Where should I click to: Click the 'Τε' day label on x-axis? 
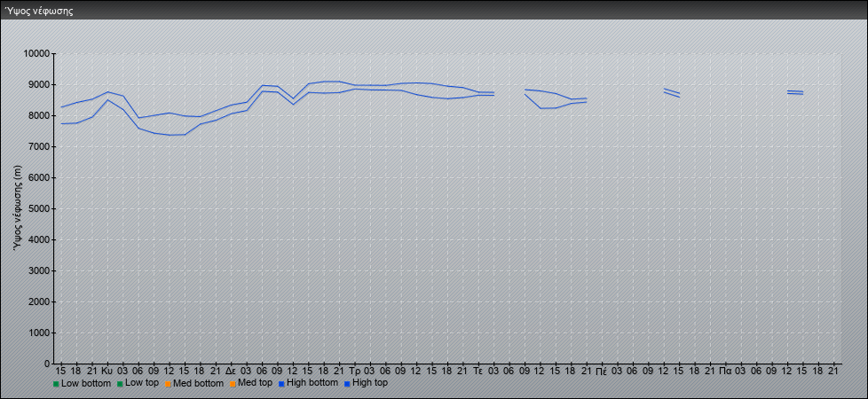click(x=478, y=371)
